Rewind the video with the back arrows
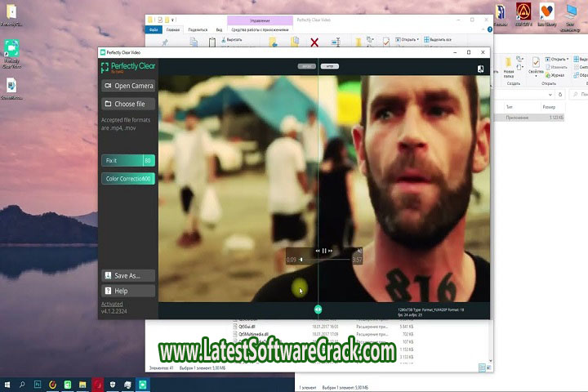This screenshot has height=392, width=588. 318,251
